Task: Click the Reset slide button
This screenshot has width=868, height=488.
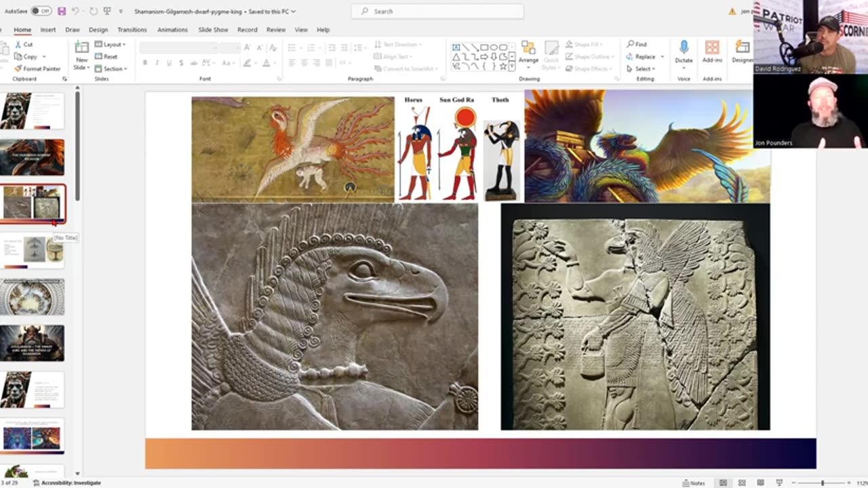Action: [106, 56]
